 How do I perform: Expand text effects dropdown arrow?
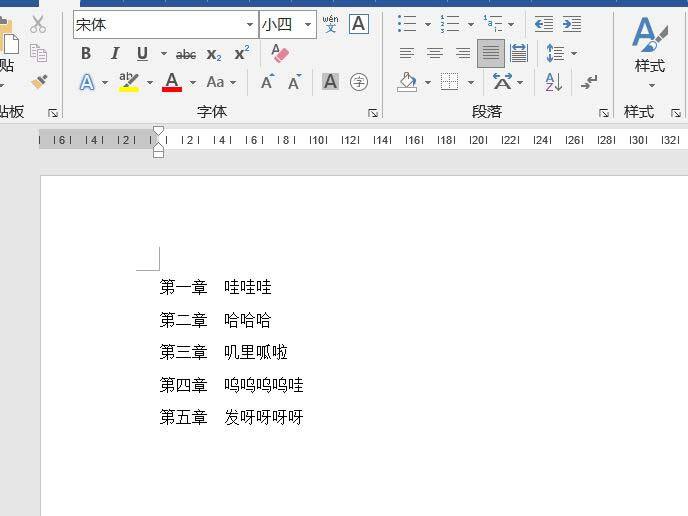(105, 82)
